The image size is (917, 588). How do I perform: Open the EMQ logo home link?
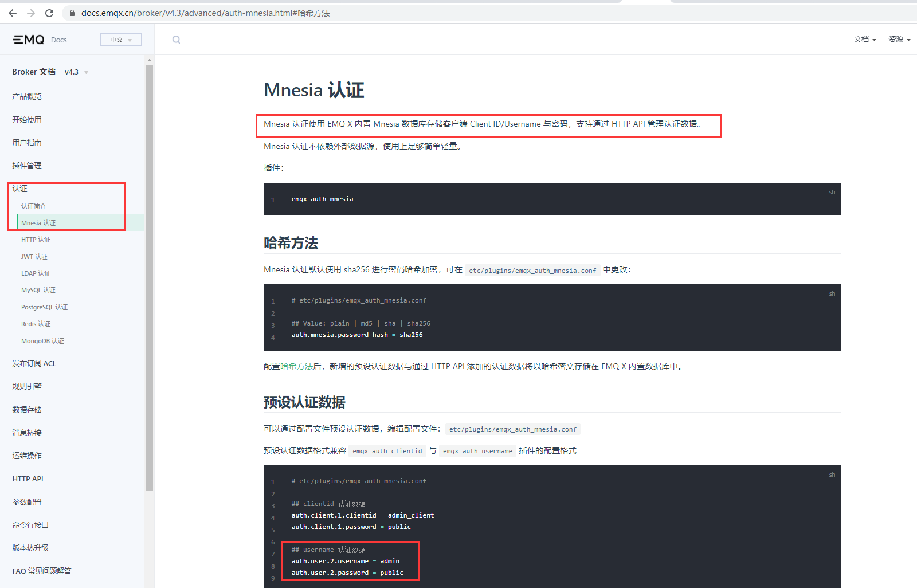pyautogui.click(x=29, y=40)
